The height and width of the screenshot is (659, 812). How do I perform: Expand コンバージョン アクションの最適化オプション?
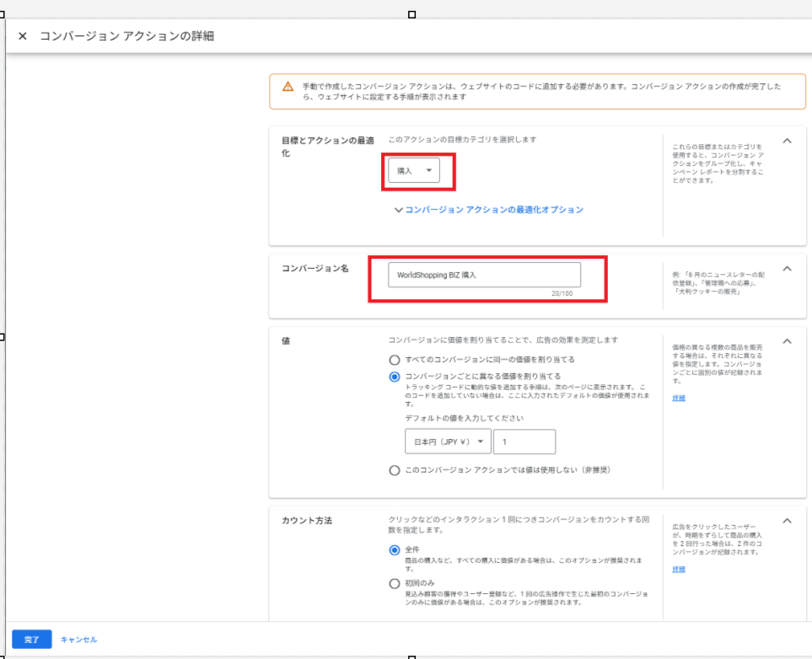(x=489, y=210)
